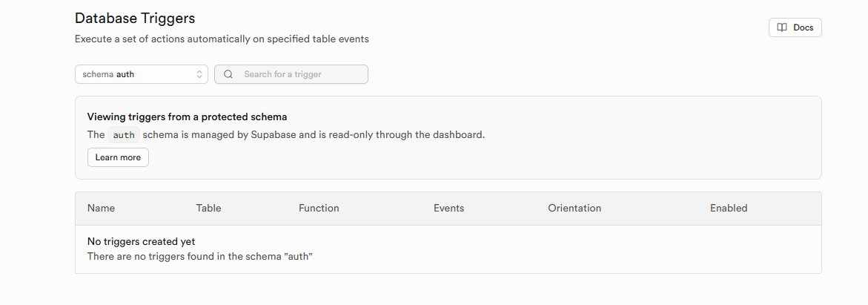Viewport: 868px width, 305px height.
Task: Select the Name column header
Action: [x=102, y=209]
